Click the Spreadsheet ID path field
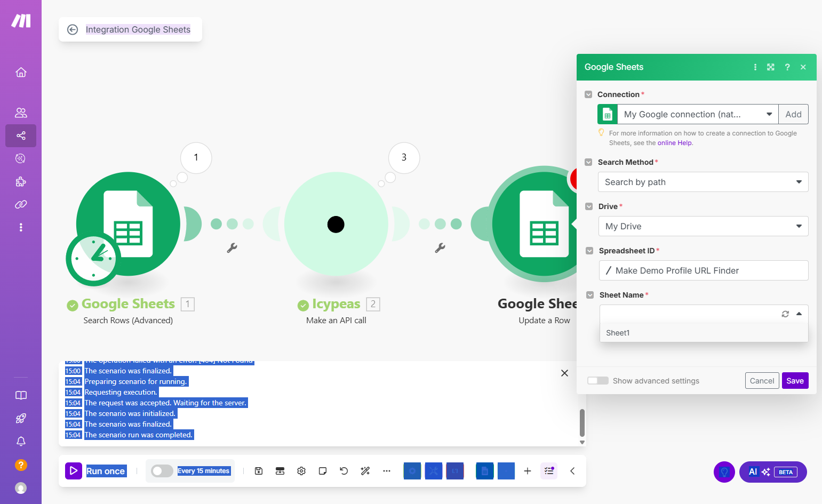 (x=704, y=270)
